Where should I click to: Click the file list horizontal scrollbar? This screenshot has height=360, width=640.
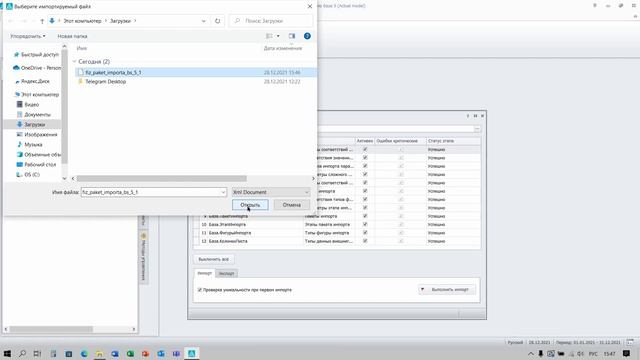point(162,178)
